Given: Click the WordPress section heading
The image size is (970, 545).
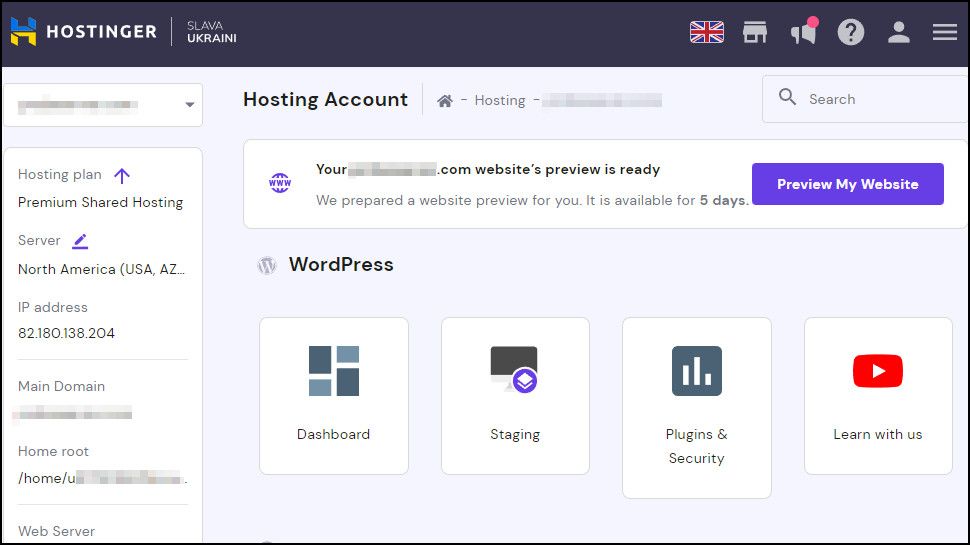Looking at the screenshot, I should (x=341, y=265).
